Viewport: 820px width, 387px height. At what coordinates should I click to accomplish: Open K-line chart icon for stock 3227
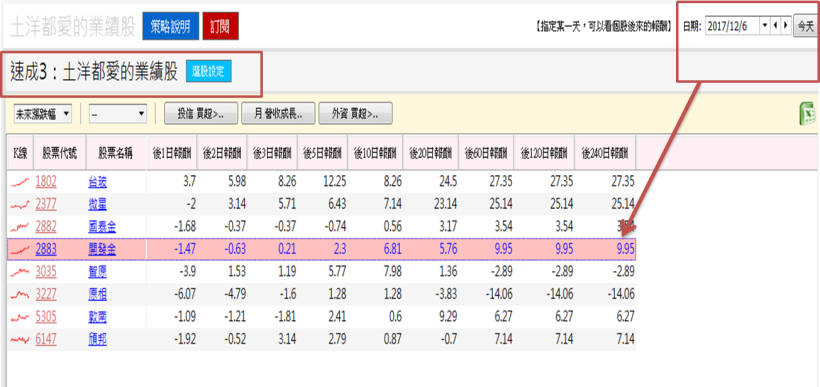tap(20, 294)
